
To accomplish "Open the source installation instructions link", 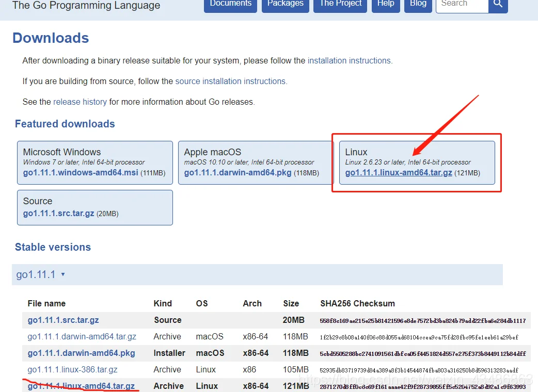I will coord(230,81).
